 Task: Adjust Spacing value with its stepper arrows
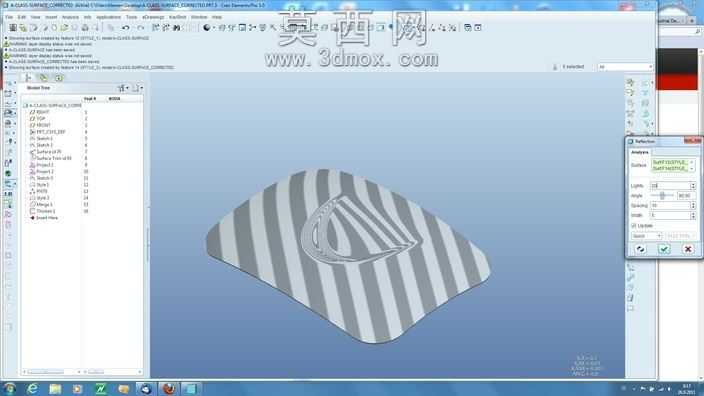(x=693, y=206)
